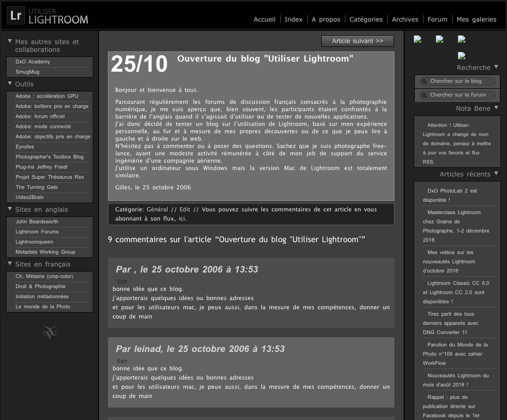Image resolution: width=507 pixels, height=420 pixels.
Task: Open 'Le monde de la Photo' link
Action: 43,306
